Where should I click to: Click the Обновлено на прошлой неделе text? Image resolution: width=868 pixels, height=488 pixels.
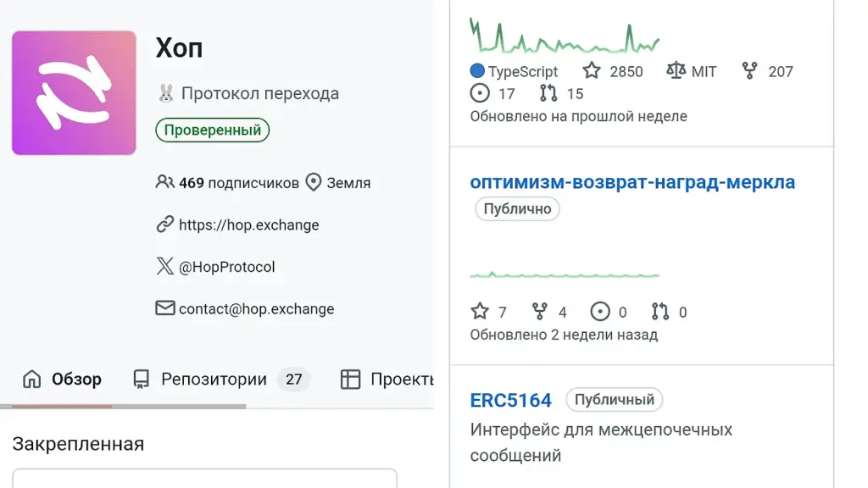pos(578,116)
